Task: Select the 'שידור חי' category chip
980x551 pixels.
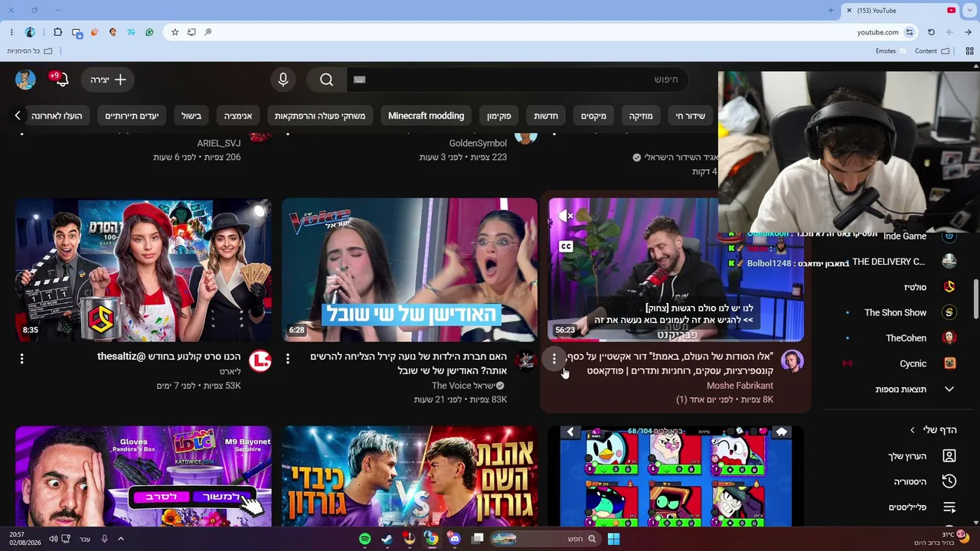Action: coord(690,116)
